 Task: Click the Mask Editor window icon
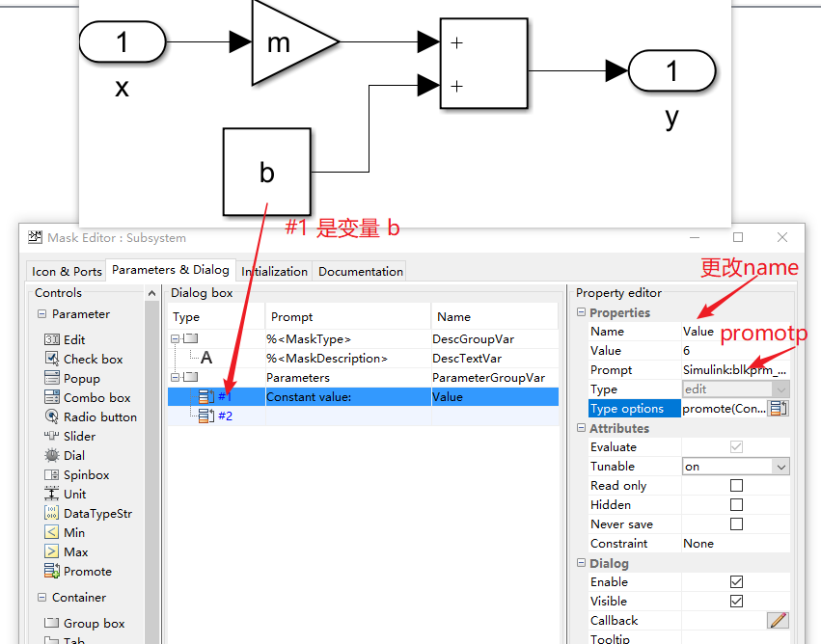click(x=35, y=237)
